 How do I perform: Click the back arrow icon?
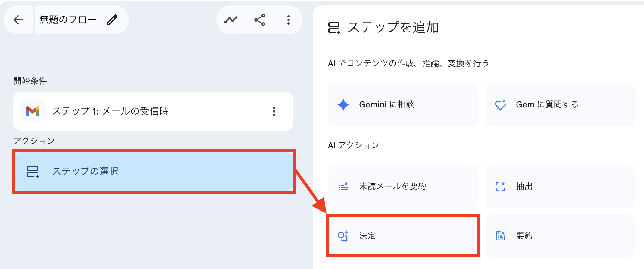click(18, 20)
